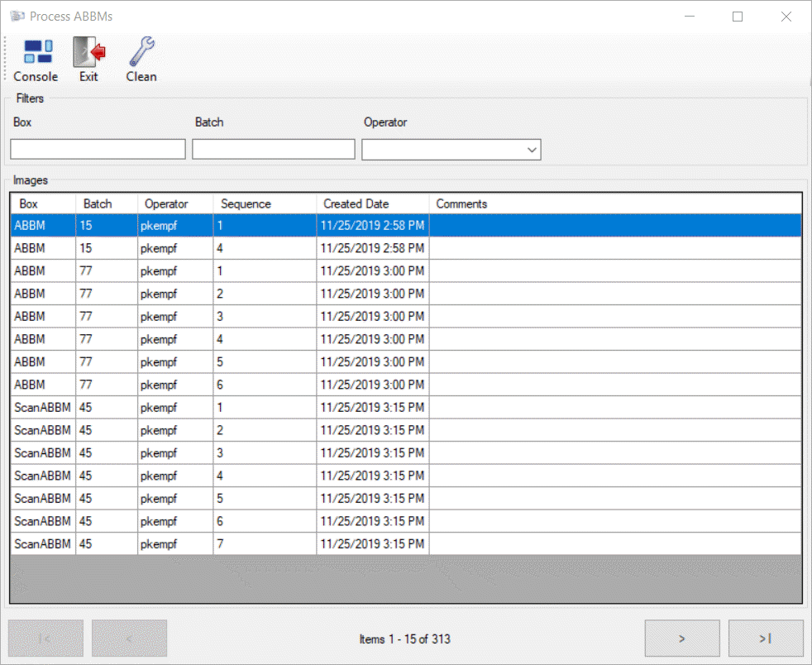Click the Operator filter label
812x665 pixels.
click(385, 122)
